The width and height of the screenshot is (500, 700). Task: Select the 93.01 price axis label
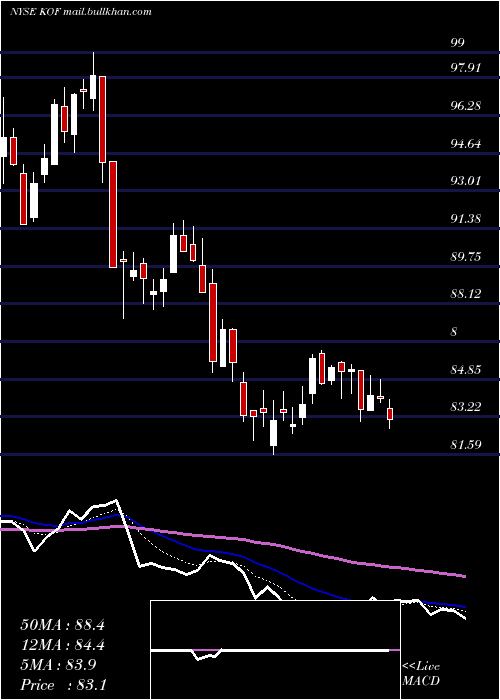coord(465,181)
